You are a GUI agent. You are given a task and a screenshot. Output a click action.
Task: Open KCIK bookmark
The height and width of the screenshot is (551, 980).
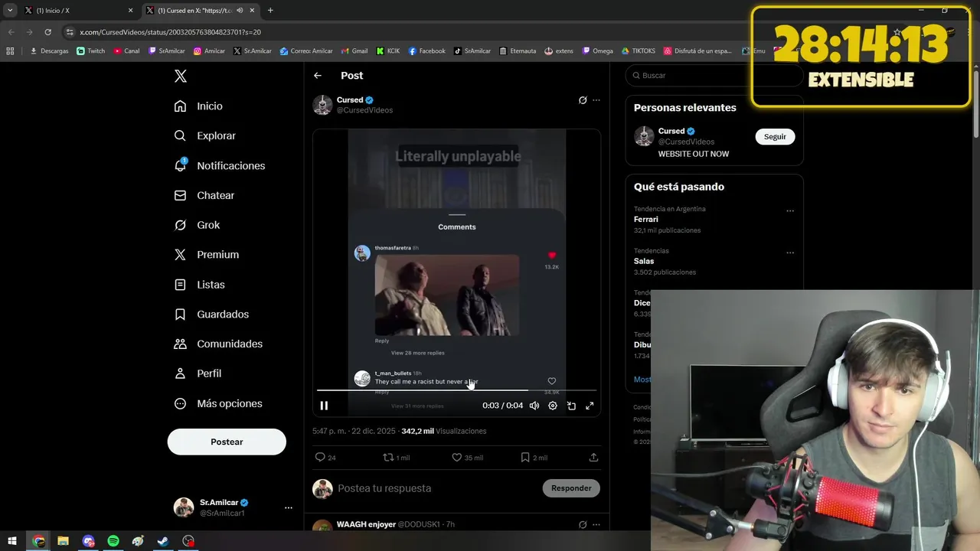(388, 51)
